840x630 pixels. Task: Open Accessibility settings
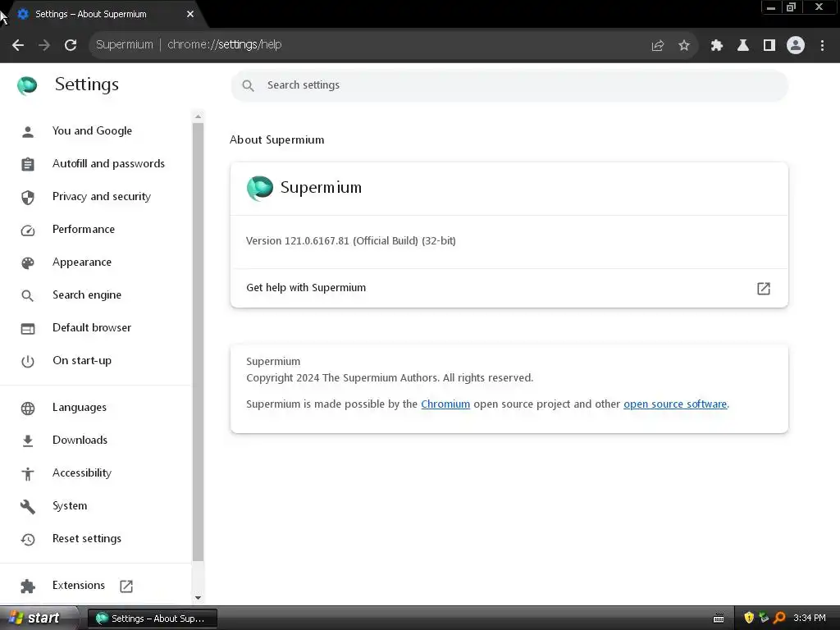pyautogui.click(x=82, y=473)
